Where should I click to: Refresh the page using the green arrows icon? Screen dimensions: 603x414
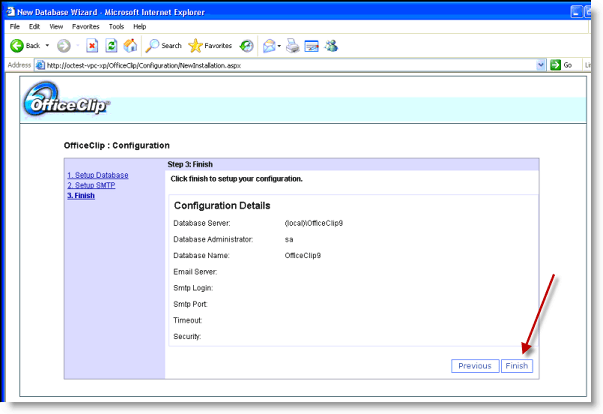(x=112, y=46)
